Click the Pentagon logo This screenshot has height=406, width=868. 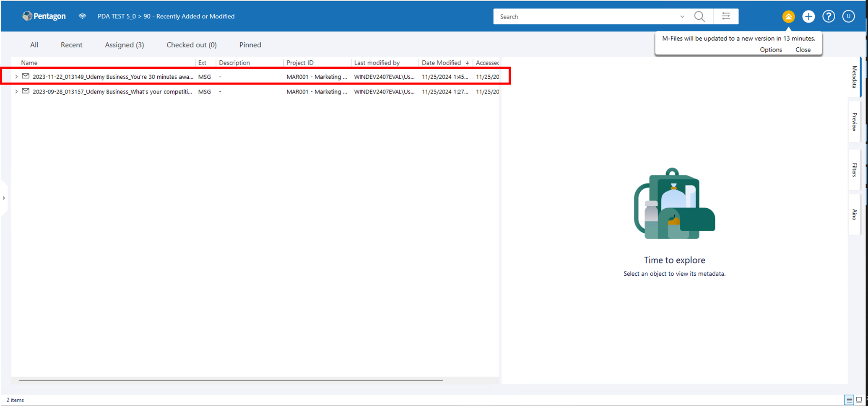click(44, 16)
